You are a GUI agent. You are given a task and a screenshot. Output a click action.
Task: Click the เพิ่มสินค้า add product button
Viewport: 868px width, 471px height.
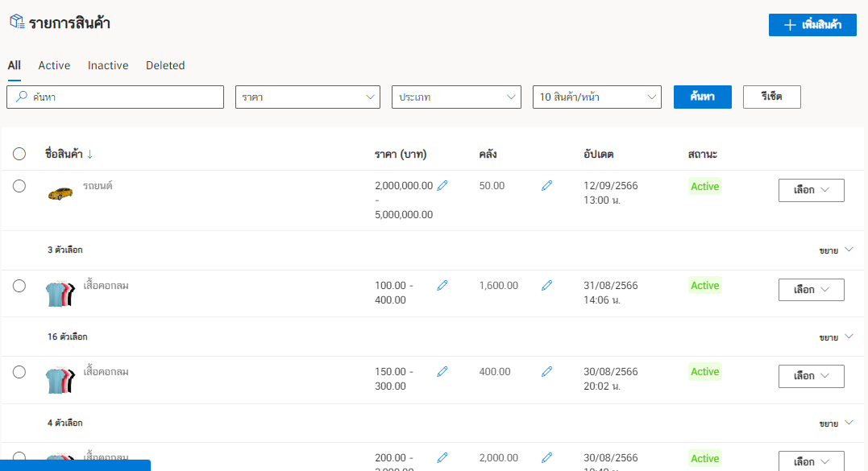point(812,25)
